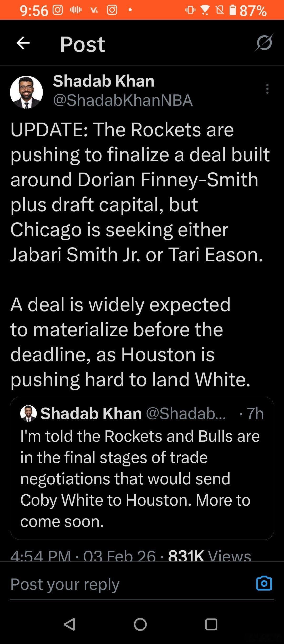Tap the 831K Views count

pos(209,556)
